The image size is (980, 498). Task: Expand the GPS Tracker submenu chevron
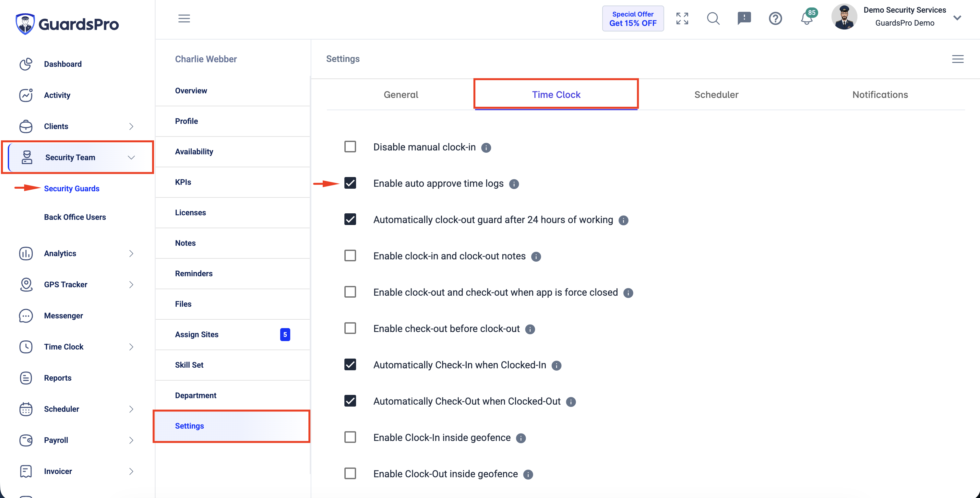coord(131,285)
